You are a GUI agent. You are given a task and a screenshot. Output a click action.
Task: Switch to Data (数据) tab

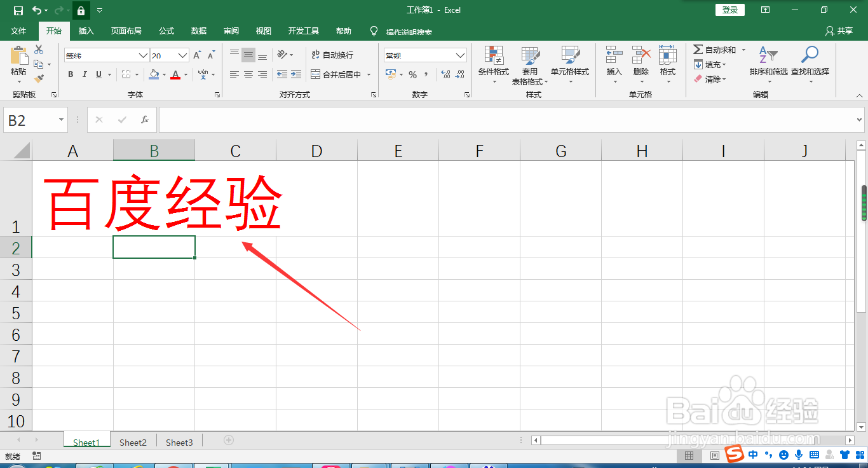pos(199,31)
